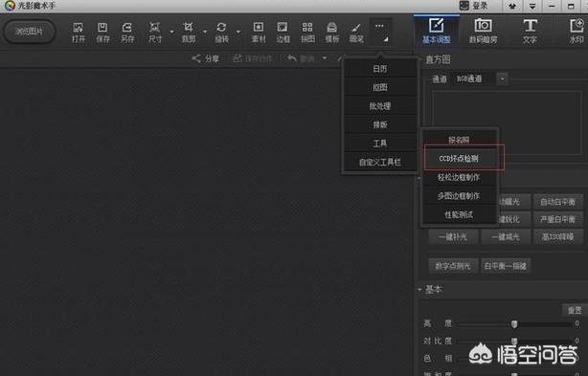
Task: Choose 日历 from the more-tools menu
Action: coord(380,69)
